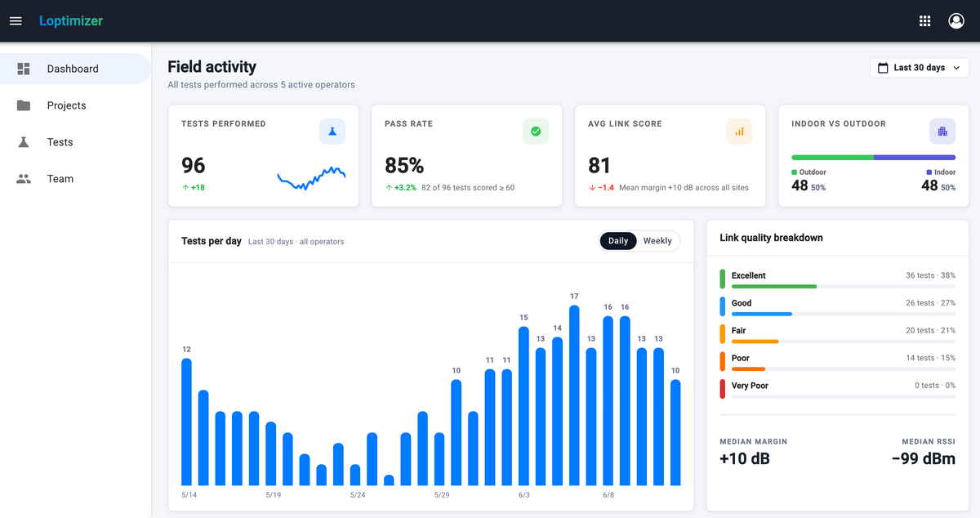Click the '14 tests · 15%' text
The width and height of the screenshot is (980, 518).
930,358
